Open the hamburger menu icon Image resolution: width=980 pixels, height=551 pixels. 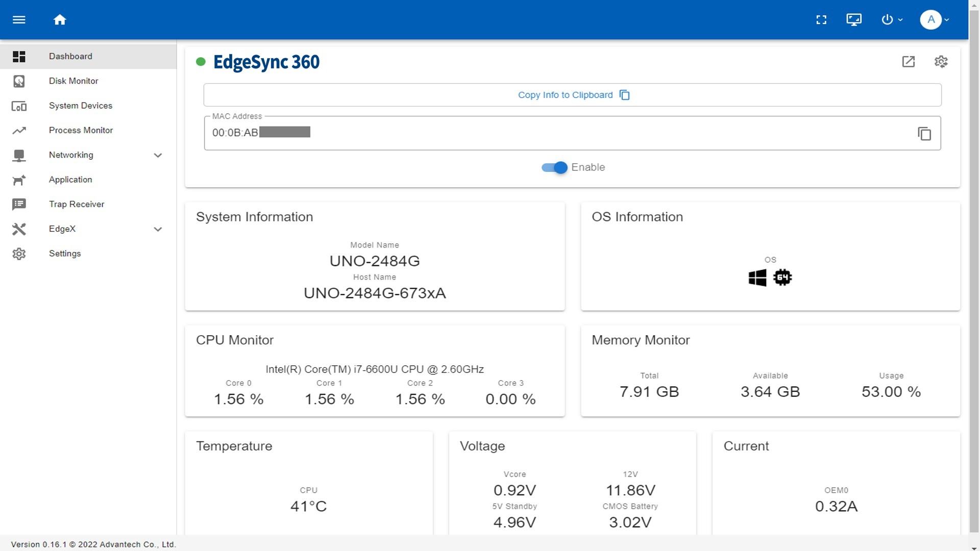click(x=19, y=20)
